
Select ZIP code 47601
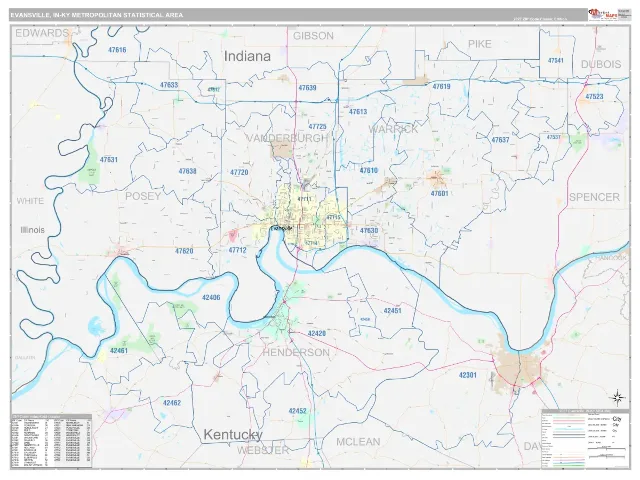pos(440,193)
